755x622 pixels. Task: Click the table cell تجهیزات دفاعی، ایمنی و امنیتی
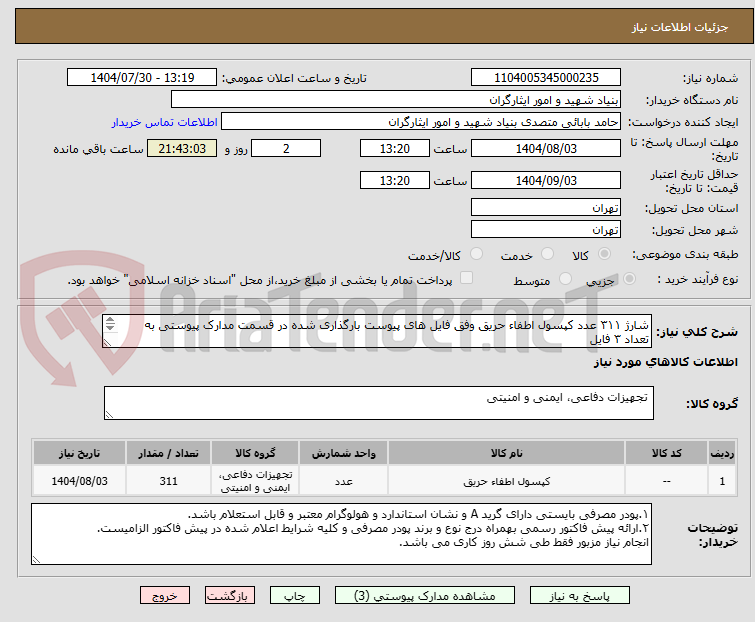255,481
